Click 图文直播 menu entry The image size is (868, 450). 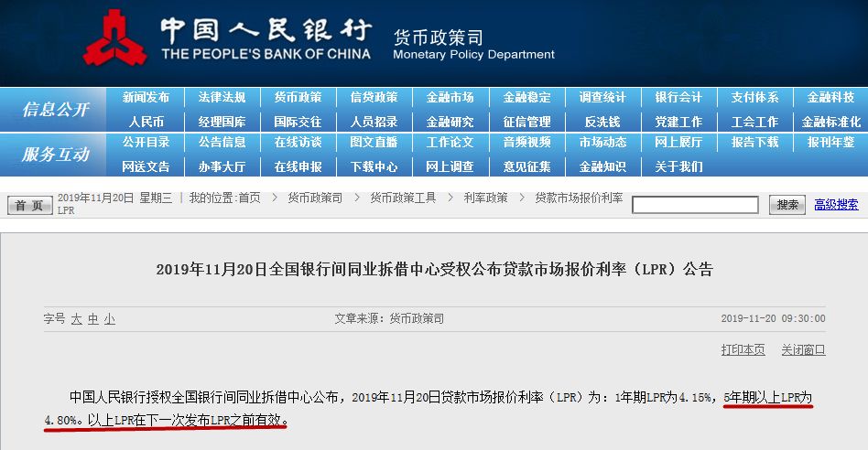click(374, 142)
